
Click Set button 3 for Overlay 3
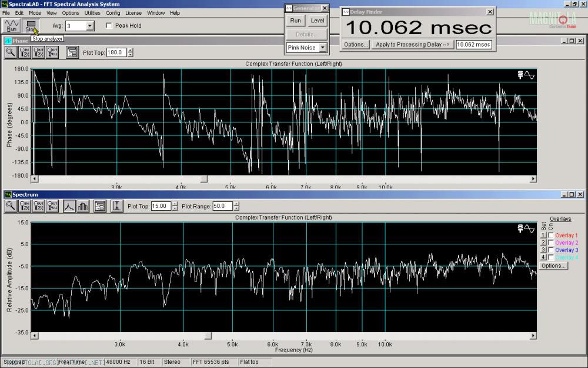click(x=543, y=250)
